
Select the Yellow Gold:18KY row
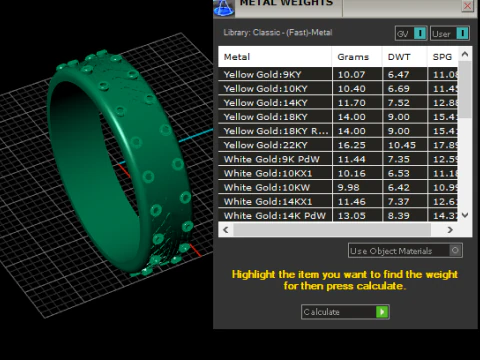coord(338,117)
